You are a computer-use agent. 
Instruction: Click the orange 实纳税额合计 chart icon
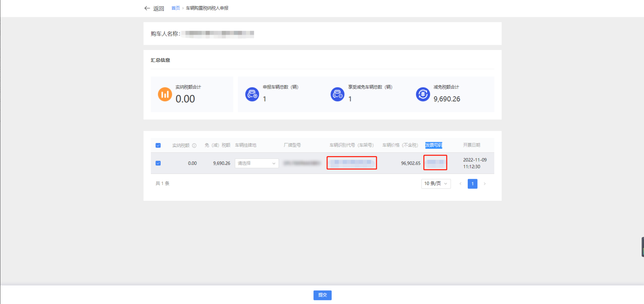click(x=165, y=94)
